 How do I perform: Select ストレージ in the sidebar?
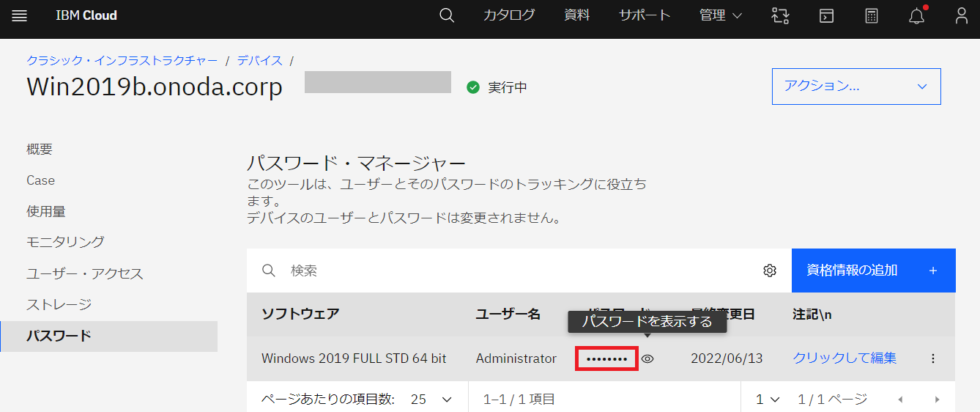click(x=59, y=304)
